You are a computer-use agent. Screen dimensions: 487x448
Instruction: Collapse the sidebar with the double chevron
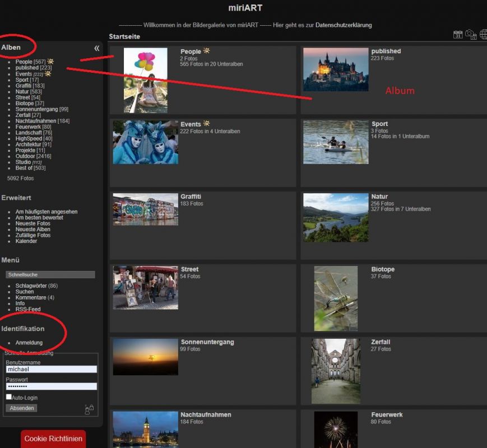(97, 48)
